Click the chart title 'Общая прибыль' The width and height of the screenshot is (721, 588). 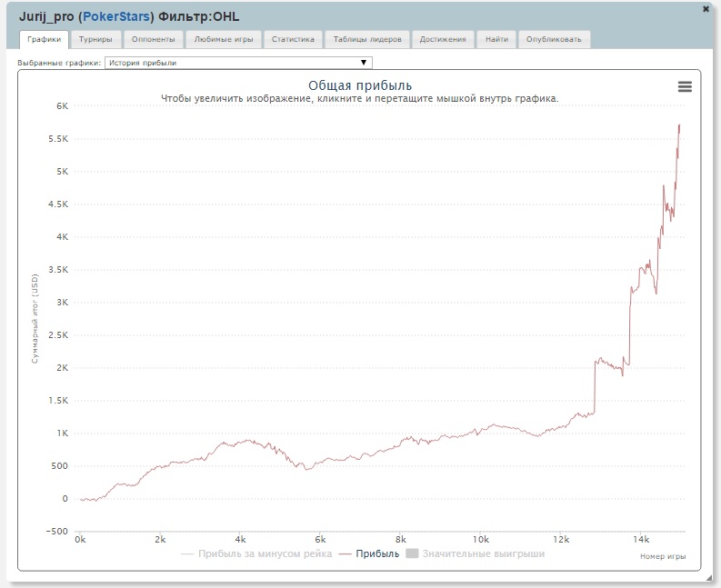pos(360,85)
